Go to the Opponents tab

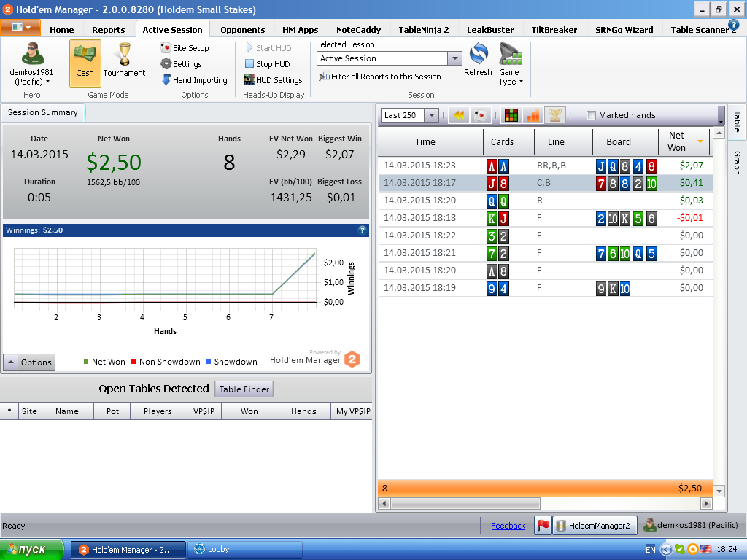(242, 29)
